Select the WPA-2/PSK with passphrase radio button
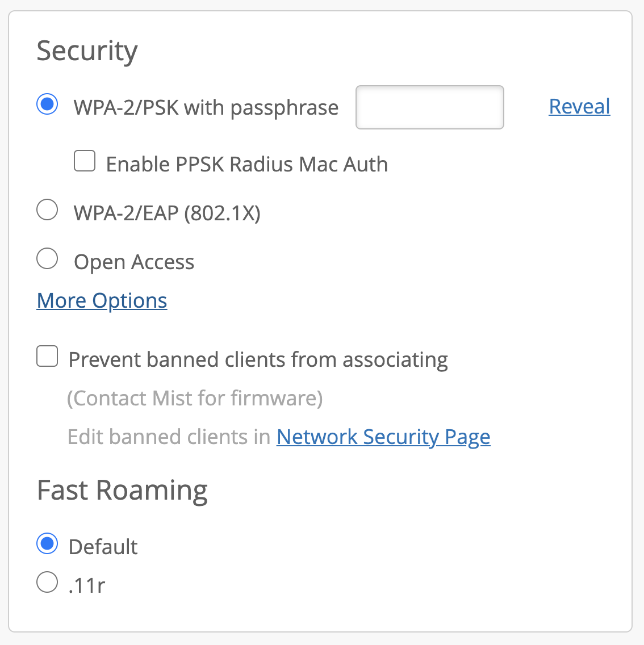Screen dimensions: 644x645 [x=47, y=104]
